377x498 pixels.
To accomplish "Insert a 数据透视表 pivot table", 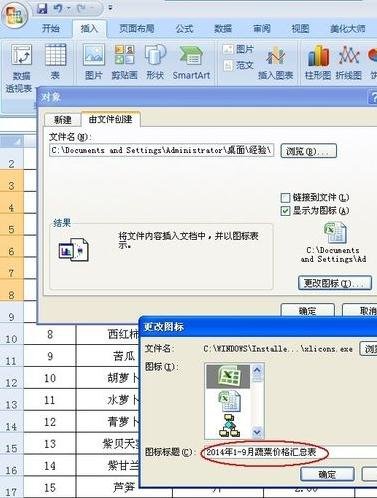I will [21, 68].
